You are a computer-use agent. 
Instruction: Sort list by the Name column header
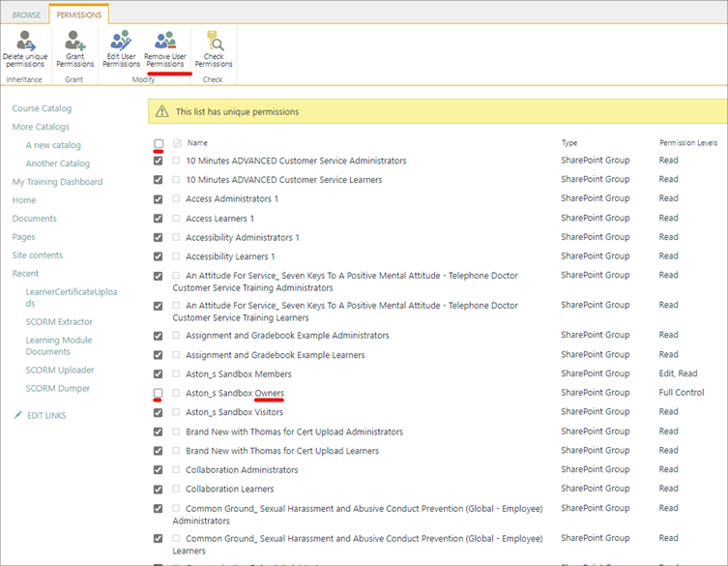[x=197, y=143]
